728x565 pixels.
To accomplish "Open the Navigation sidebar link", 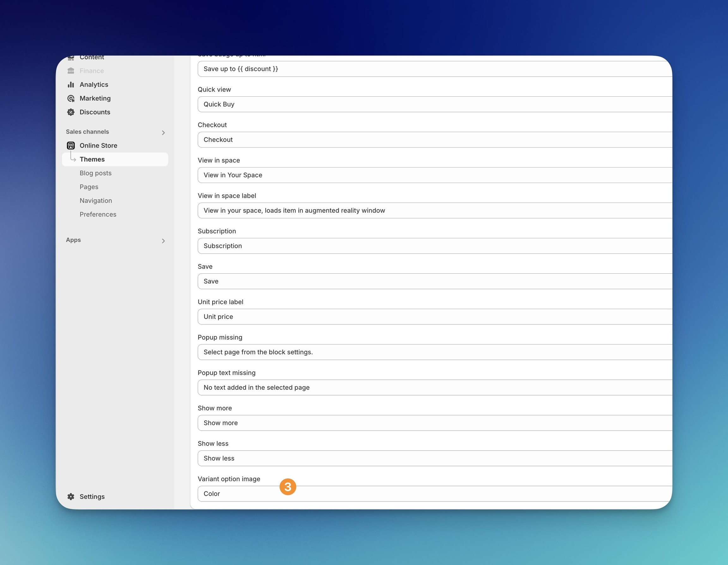I will tap(96, 201).
